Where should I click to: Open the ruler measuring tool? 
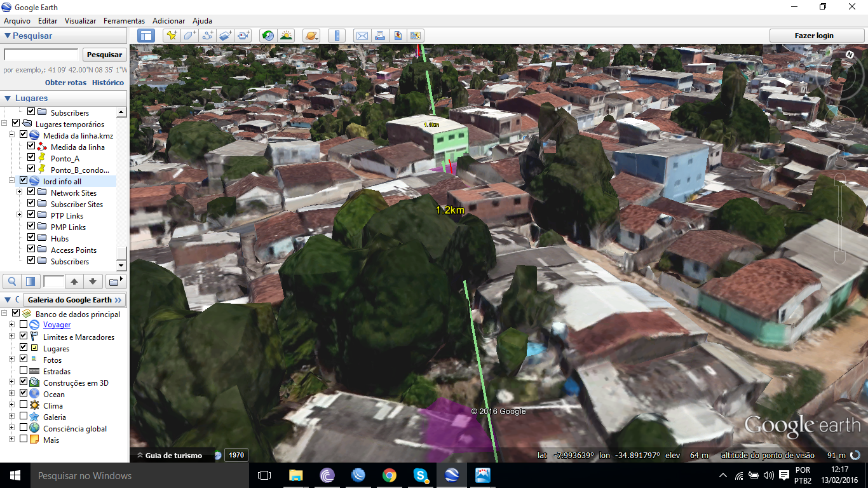pyautogui.click(x=337, y=36)
